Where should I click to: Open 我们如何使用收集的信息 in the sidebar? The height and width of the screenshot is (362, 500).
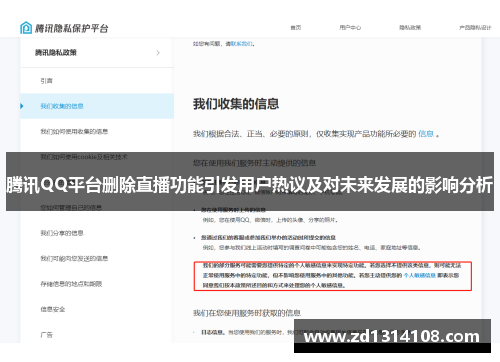click(x=74, y=131)
